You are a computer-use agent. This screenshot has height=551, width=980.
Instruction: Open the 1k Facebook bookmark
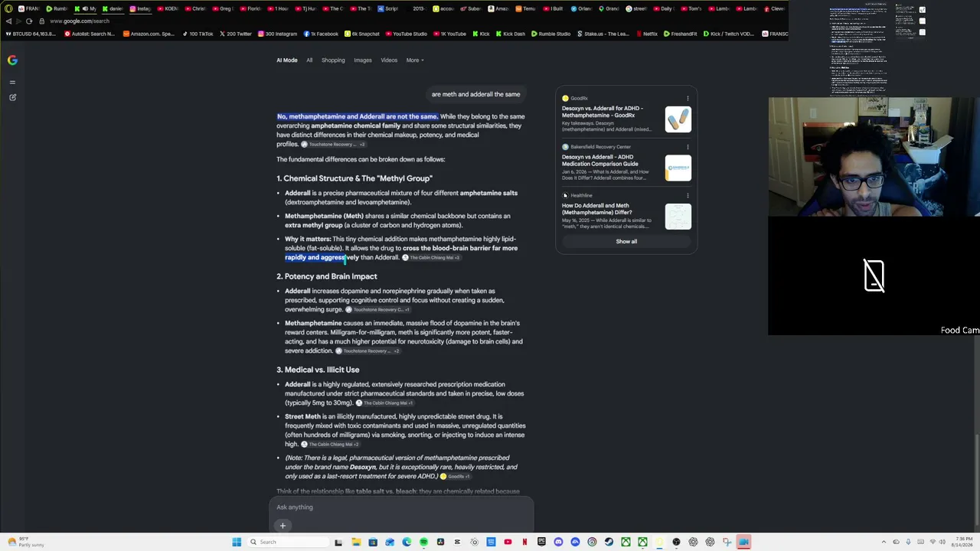pyautogui.click(x=320, y=34)
